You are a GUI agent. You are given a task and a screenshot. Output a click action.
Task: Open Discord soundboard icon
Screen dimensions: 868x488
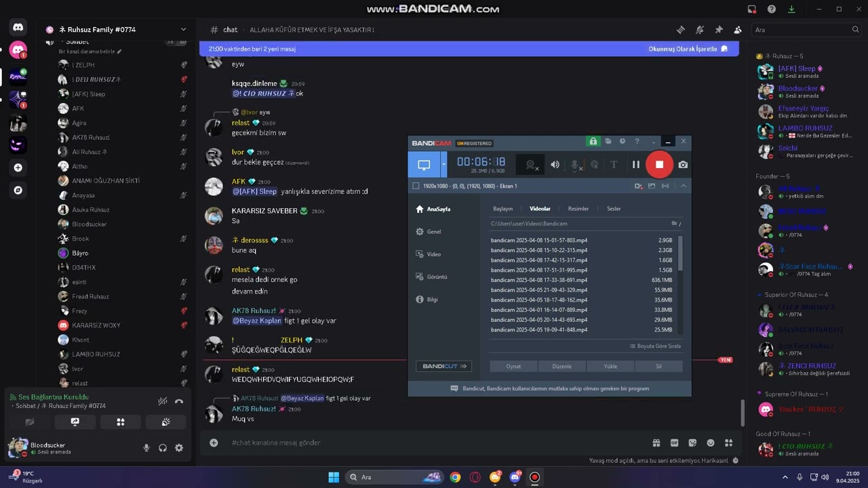click(165, 422)
